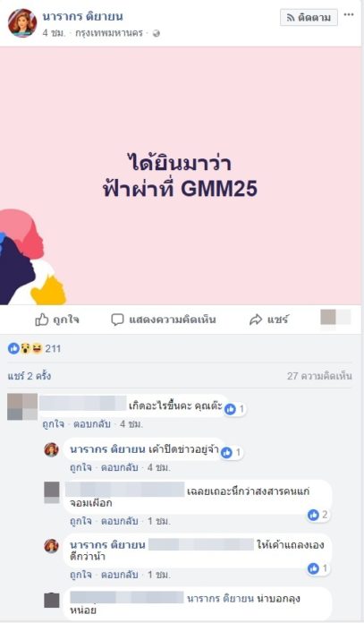Click แสดงความคิดเห็น comment button
Image resolution: width=364 pixels, height=623 pixels.
(164, 320)
